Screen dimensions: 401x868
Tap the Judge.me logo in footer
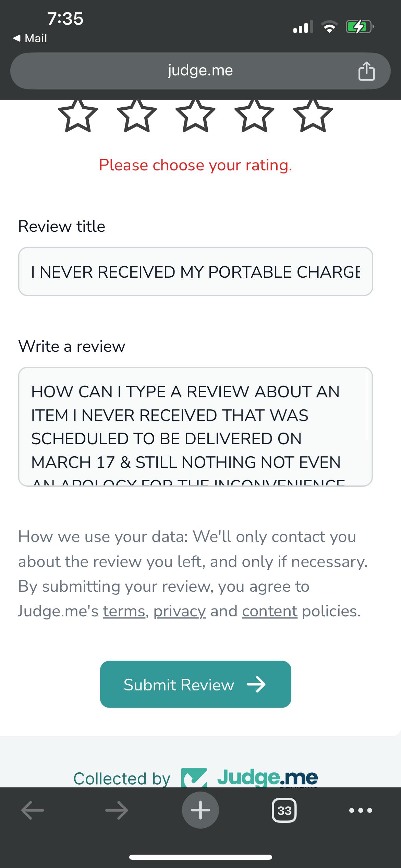(x=250, y=777)
